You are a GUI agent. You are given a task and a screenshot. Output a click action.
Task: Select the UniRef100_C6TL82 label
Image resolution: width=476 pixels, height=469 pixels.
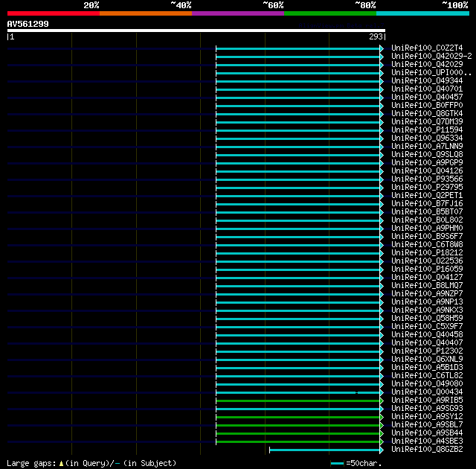427,376
